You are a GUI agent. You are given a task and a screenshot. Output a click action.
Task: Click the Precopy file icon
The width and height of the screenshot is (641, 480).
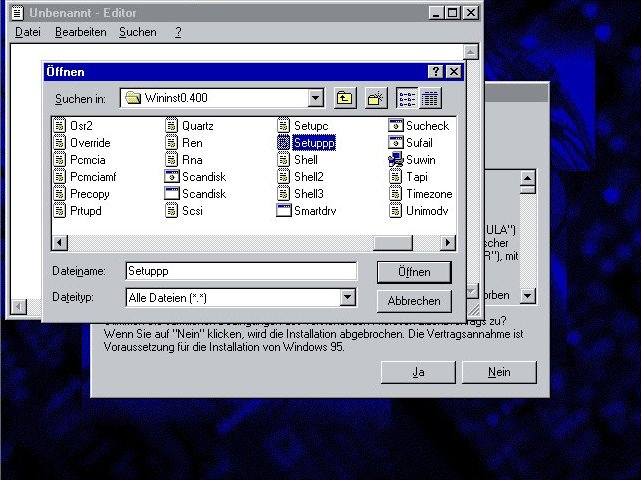(x=60, y=193)
